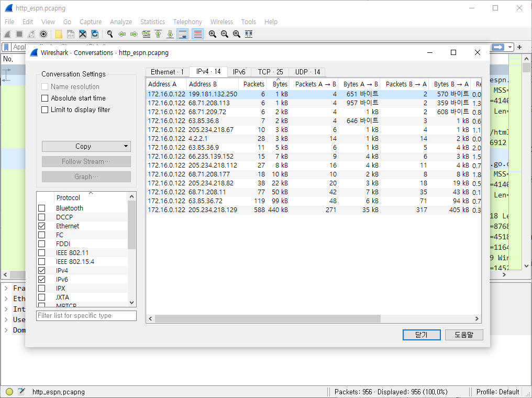Viewport: 532px width, 398px height.
Task: Uncheck the IPv4 protocol checkbox
Action: [x=42, y=270]
